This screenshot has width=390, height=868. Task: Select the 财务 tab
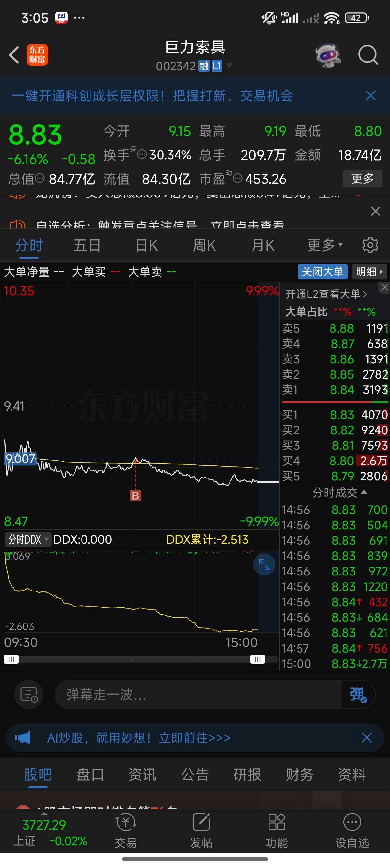pyautogui.click(x=300, y=775)
